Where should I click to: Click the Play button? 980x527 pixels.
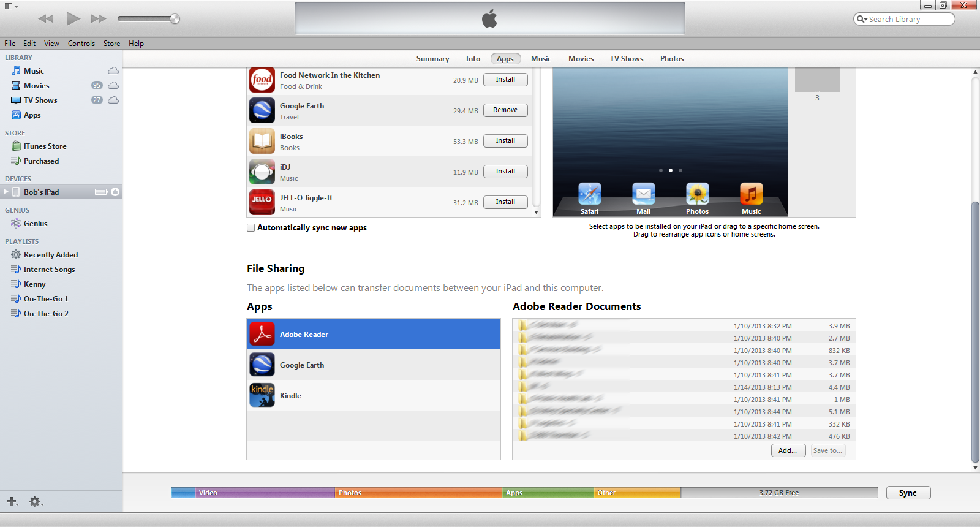73,18
